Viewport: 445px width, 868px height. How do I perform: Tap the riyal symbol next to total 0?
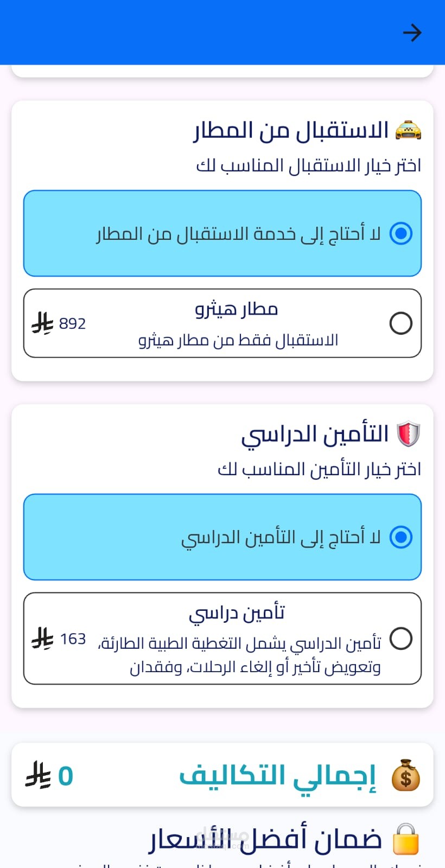tap(38, 775)
